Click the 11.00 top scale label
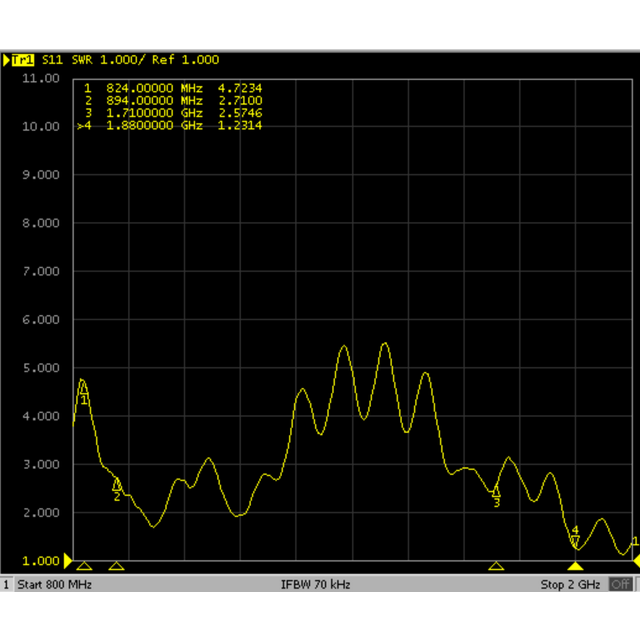Viewport: 640px width, 640px height. (x=41, y=78)
